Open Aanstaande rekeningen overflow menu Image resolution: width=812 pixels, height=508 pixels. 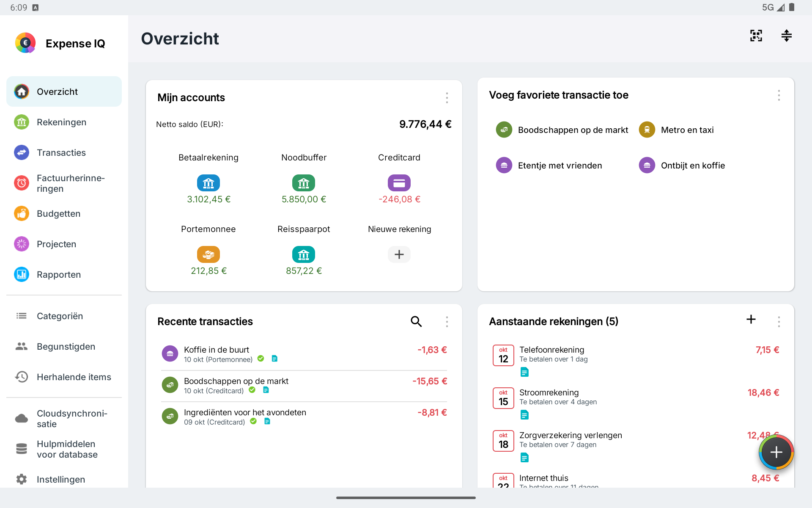(x=779, y=322)
